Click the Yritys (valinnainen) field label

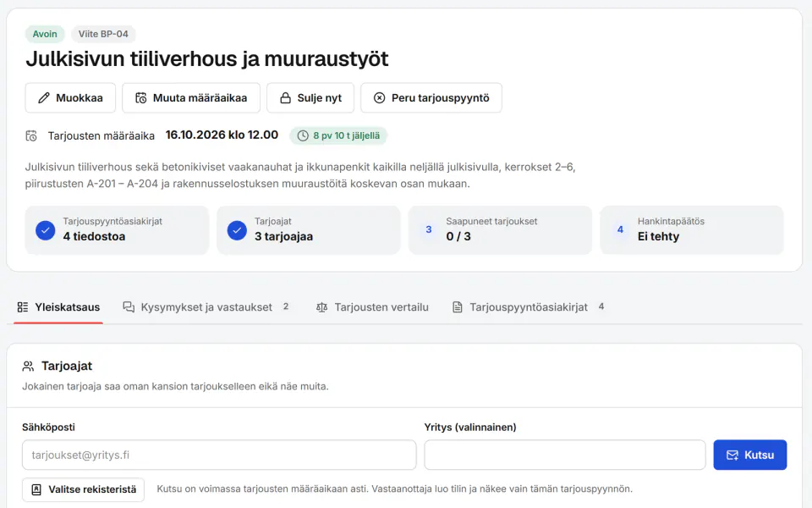(470, 427)
